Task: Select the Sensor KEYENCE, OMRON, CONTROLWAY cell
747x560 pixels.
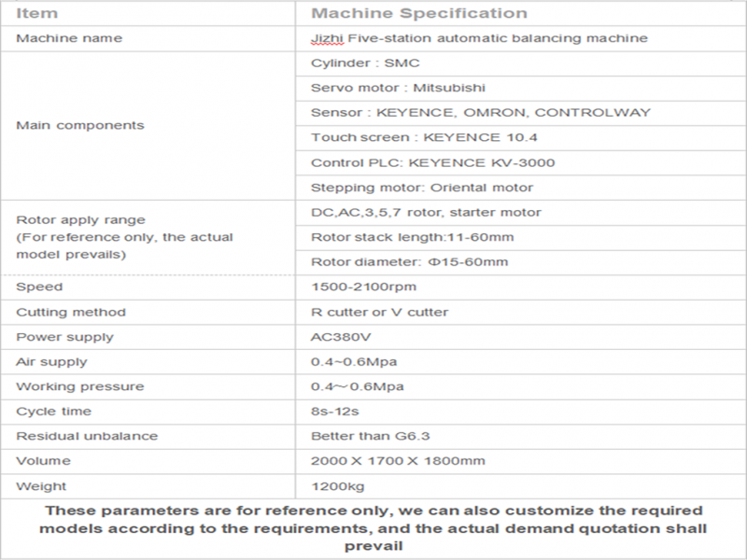Action: 521,113
